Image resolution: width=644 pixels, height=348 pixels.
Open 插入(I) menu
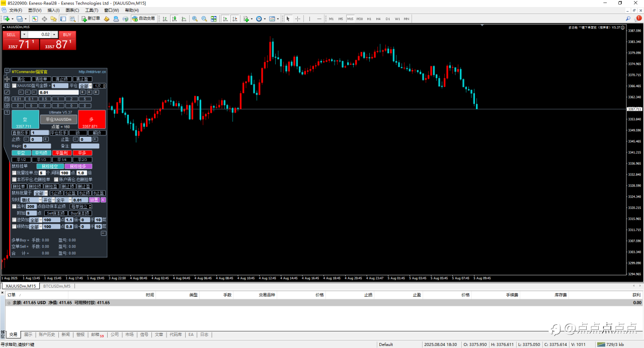(x=53, y=10)
